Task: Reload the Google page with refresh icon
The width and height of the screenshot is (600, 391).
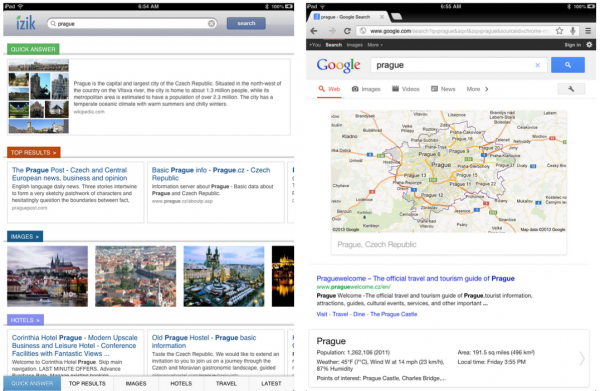Action: 347,31
